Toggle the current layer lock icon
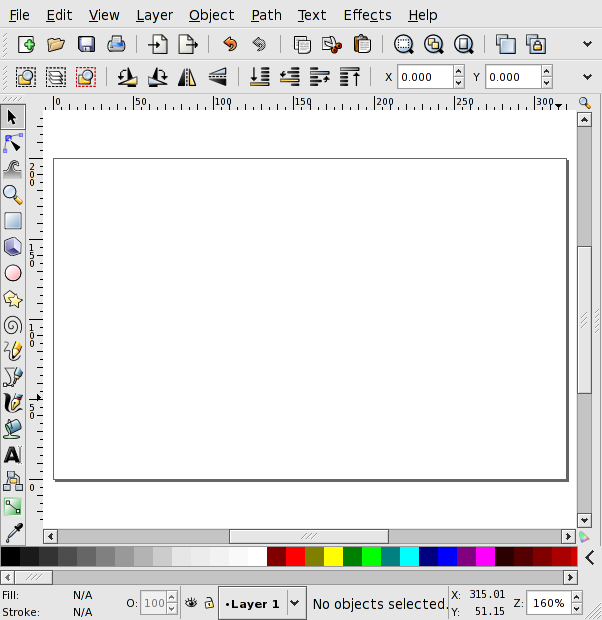 coord(208,603)
